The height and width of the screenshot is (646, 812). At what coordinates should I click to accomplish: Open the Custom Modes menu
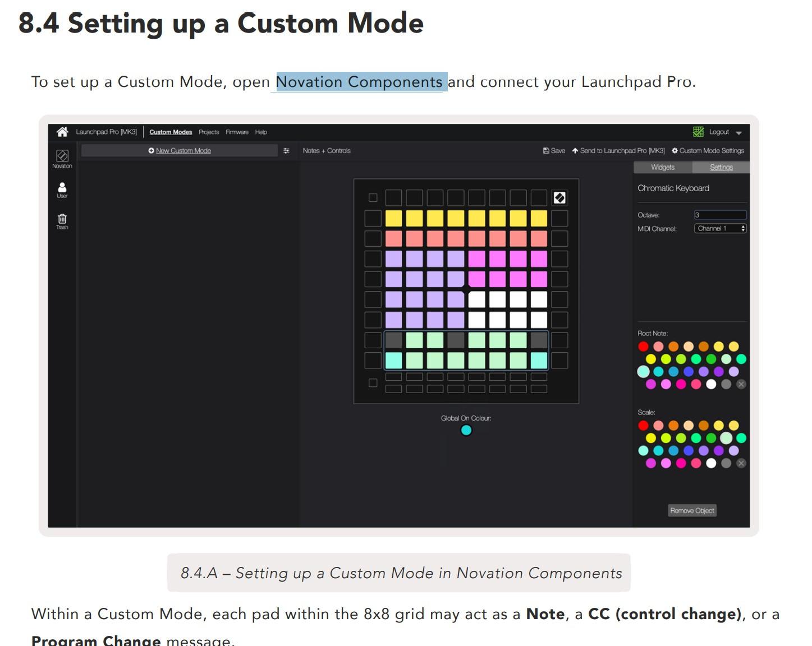point(171,132)
